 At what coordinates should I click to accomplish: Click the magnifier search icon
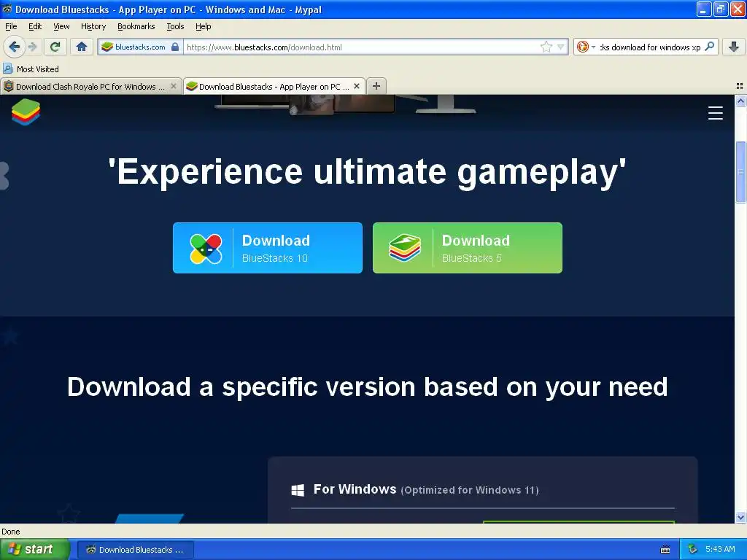tap(709, 47)
